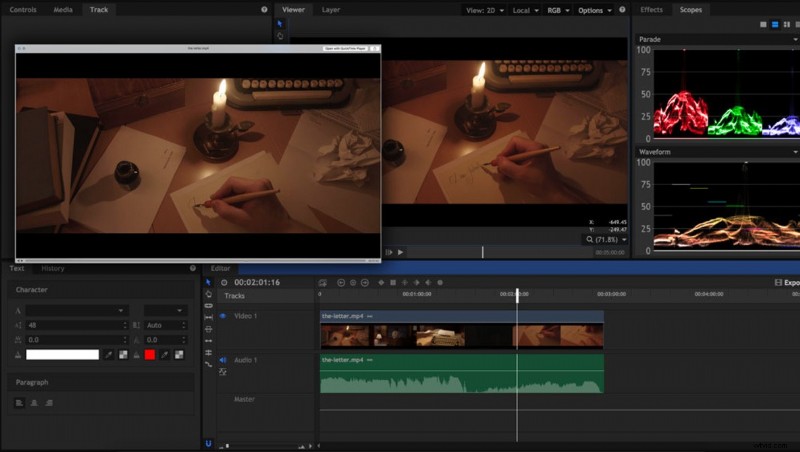Collapse the Character section header
Viewport: 800px width, 452px height.
101,290
